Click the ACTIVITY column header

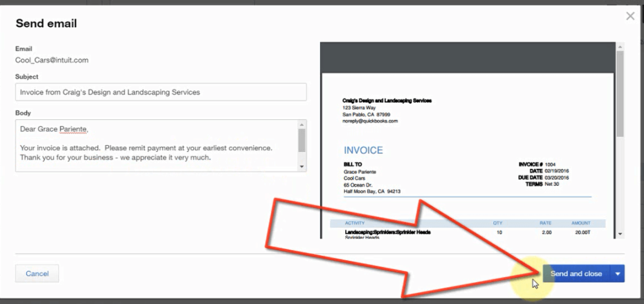[x=355, y=223]
